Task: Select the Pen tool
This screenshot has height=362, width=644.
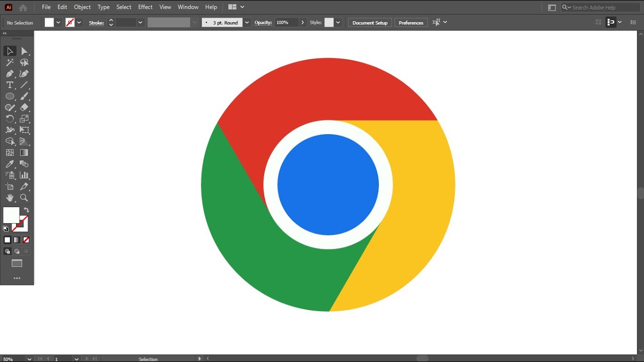Action: click(10, 74)
